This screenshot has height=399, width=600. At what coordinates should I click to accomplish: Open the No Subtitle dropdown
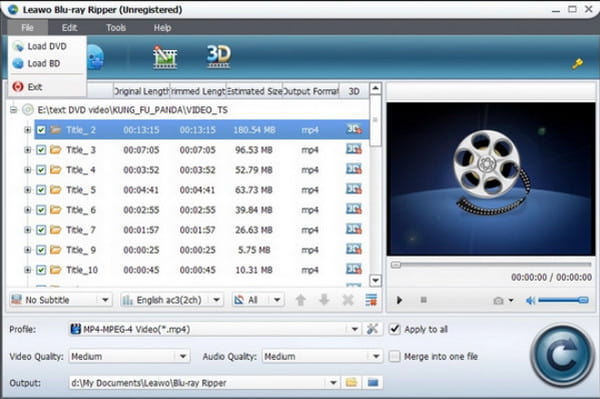[61, 300]
